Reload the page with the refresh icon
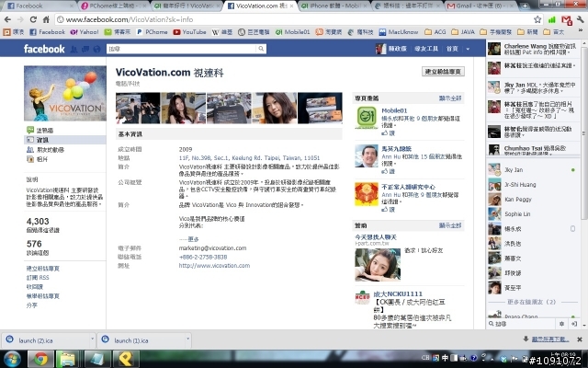Image resolution: width=588 pixels, height=368 pixels. (33, 19)
